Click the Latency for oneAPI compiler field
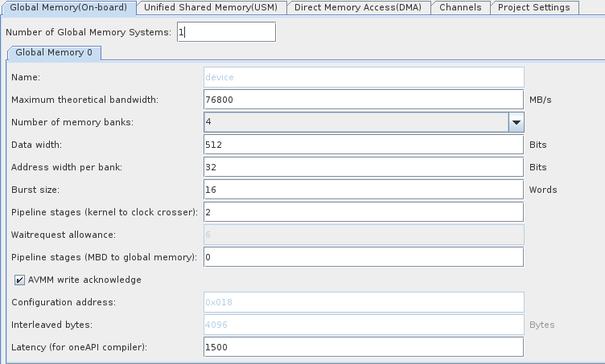The width and height of the screenshot is (605, 364). [364, 347]
